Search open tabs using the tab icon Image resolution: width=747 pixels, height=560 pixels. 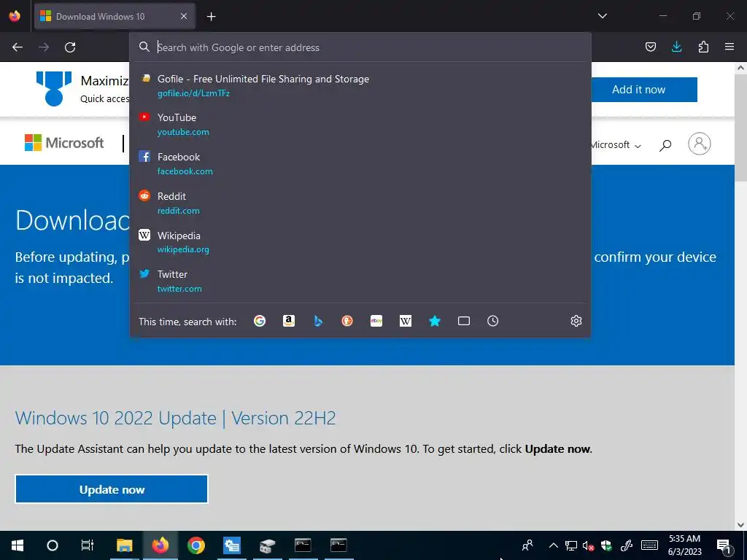pyautogui.click(x=464, y=321)
